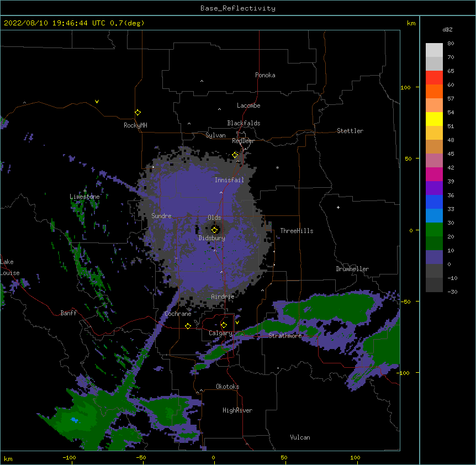This screenshot has width=476, height=465.
Task: Click the Limestone label
Action: 84,197
